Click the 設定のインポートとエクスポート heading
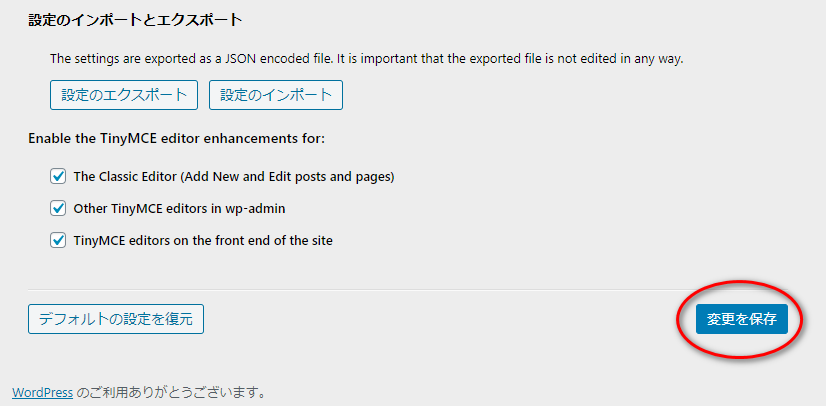 [135, 19]
